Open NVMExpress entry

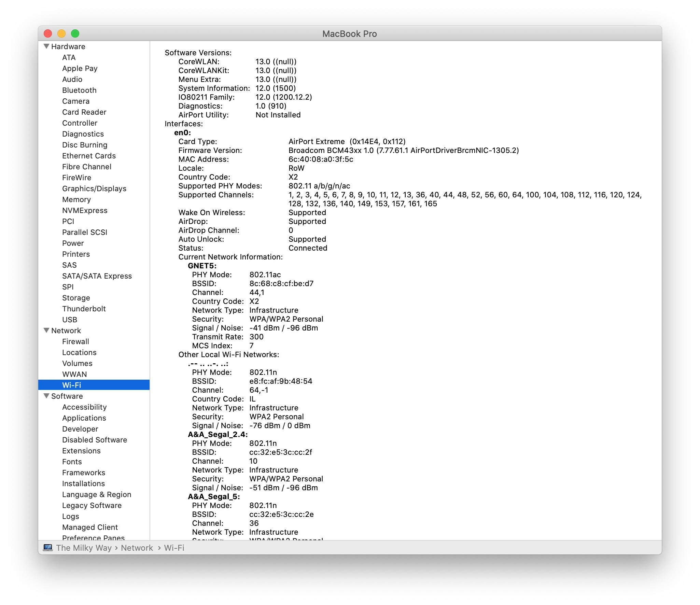click(x=85, y=210)
